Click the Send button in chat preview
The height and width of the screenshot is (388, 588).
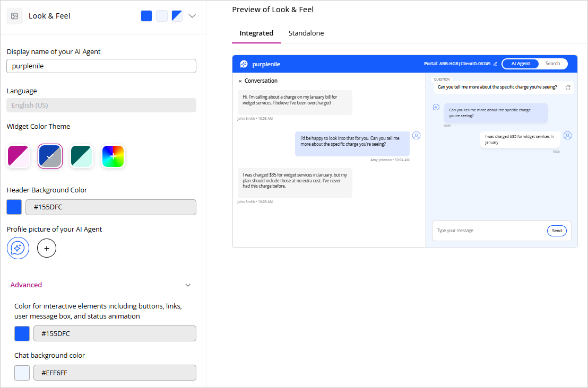tap(557, 231)
